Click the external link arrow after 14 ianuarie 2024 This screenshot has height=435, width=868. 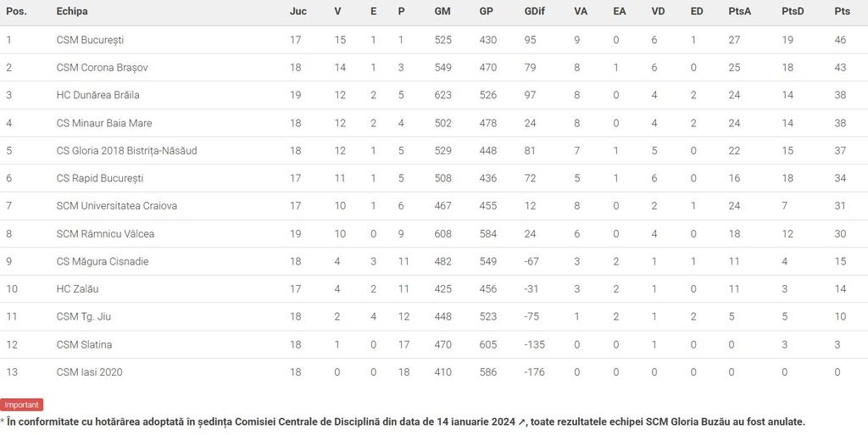tap(523, 421)
